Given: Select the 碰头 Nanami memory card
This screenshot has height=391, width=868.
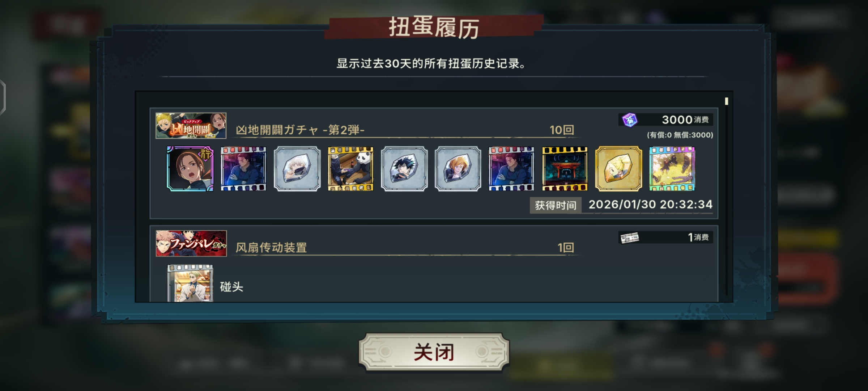Looking at the screenshot, I should tap(190, 283).
